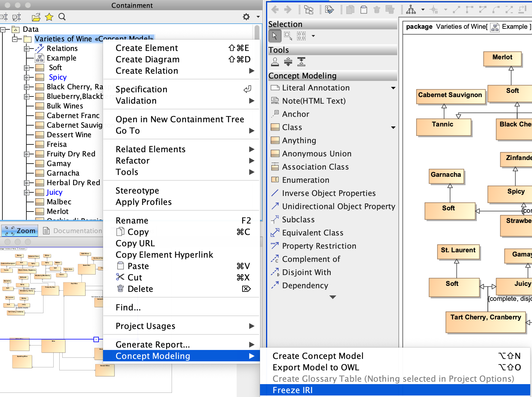The width and height of the screenshot is (532, 397).
Task: Click the search magnifier in Containment toolbar
Action: (62, 17)
